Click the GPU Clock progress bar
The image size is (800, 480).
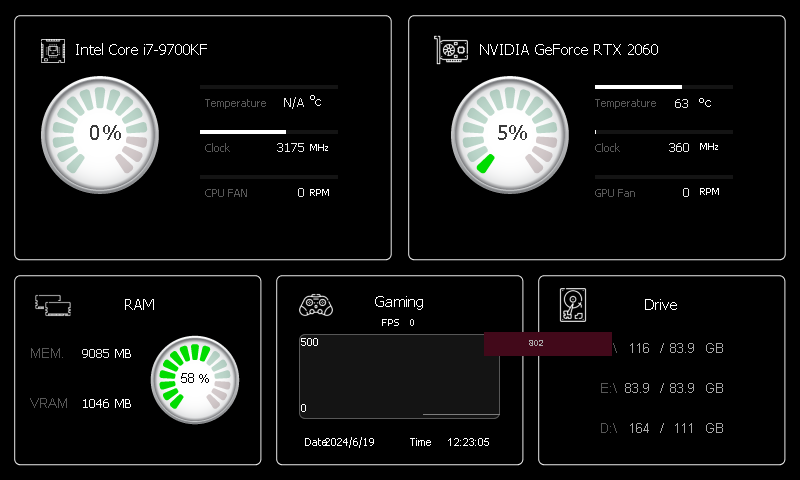click(663, 132)
